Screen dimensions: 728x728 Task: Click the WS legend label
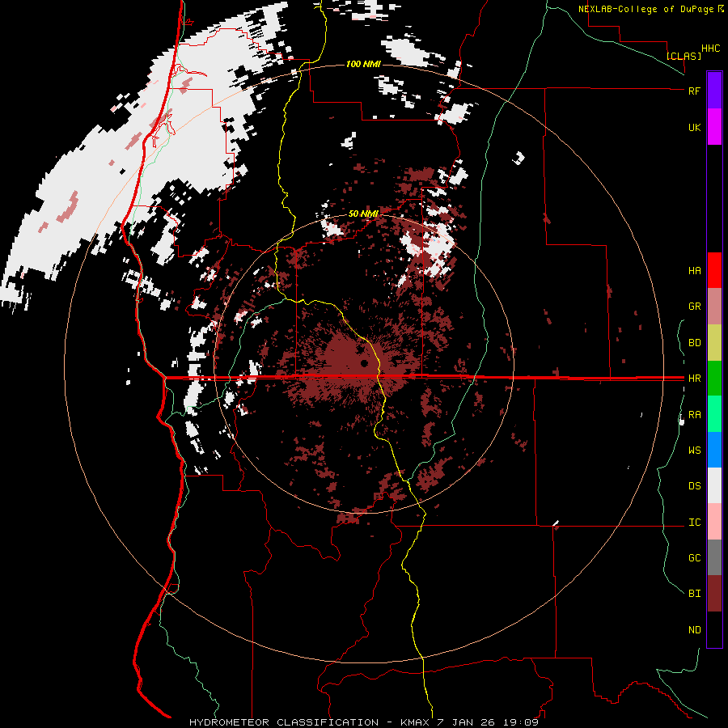tap(694, 451)
